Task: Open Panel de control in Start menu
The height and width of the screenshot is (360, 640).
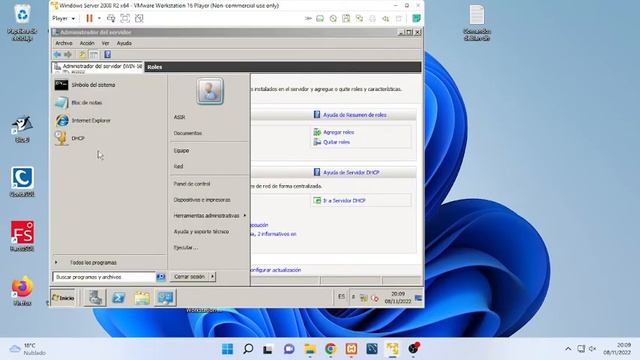Action: 191,184
